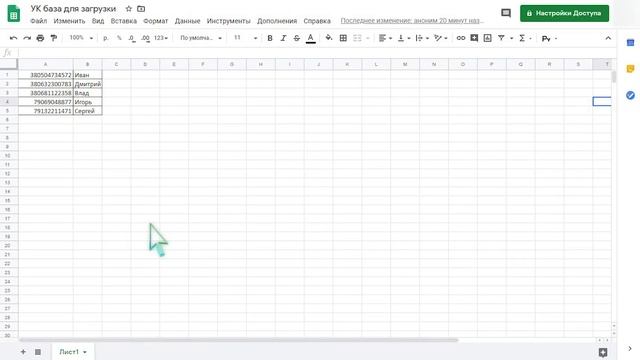Image resolution: width=640 pixels, height=360 pixels.
Task: Open the all sheets list icon
Action: coord(38,352)
